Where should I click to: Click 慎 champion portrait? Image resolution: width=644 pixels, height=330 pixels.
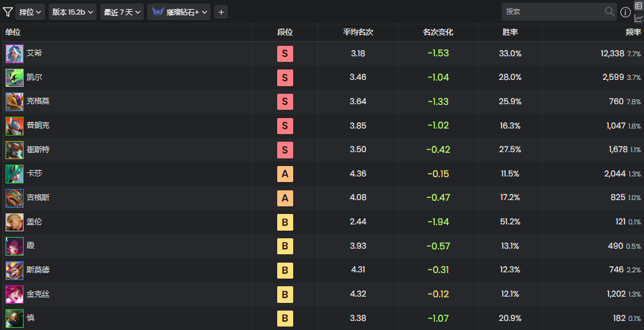pos(15,318)
